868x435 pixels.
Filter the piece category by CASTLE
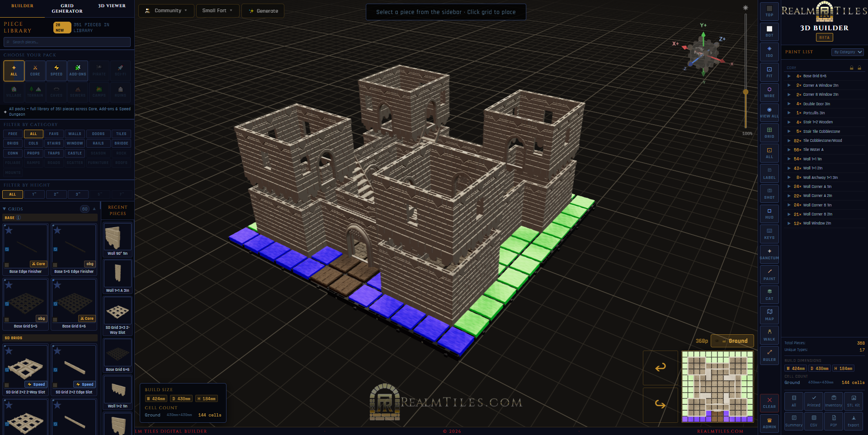(x=75, y=153)
